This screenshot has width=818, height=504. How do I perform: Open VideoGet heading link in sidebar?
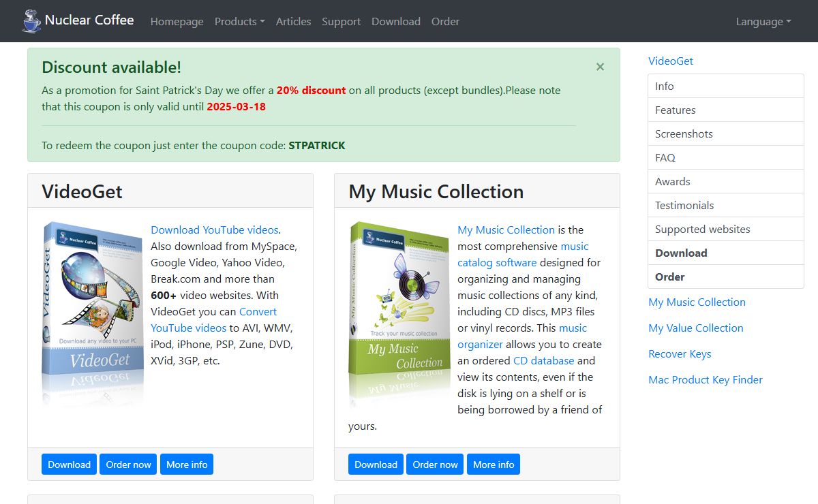[671, 61]
